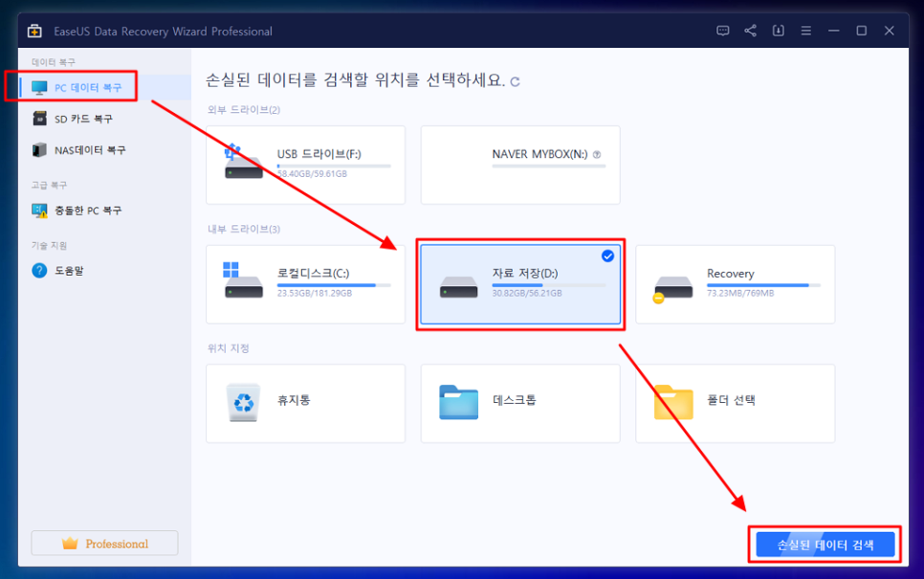Click the 외부 드라이브(2) section label
Screen dimensions: 924x579
click(x=243, y=110)
